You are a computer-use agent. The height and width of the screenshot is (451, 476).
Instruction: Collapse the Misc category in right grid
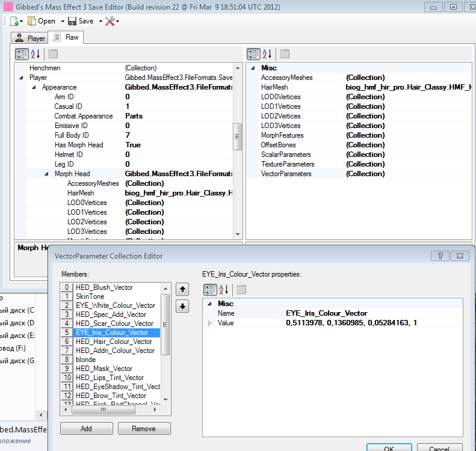tap(253, 68)
